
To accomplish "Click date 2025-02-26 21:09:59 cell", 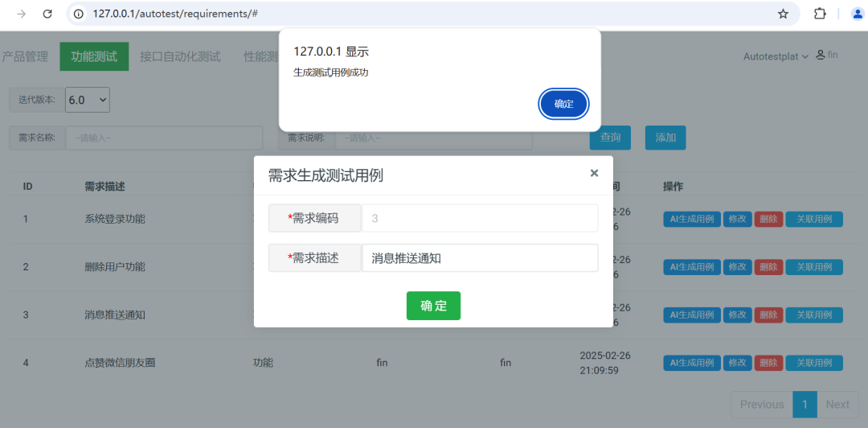I will (605, 363).
